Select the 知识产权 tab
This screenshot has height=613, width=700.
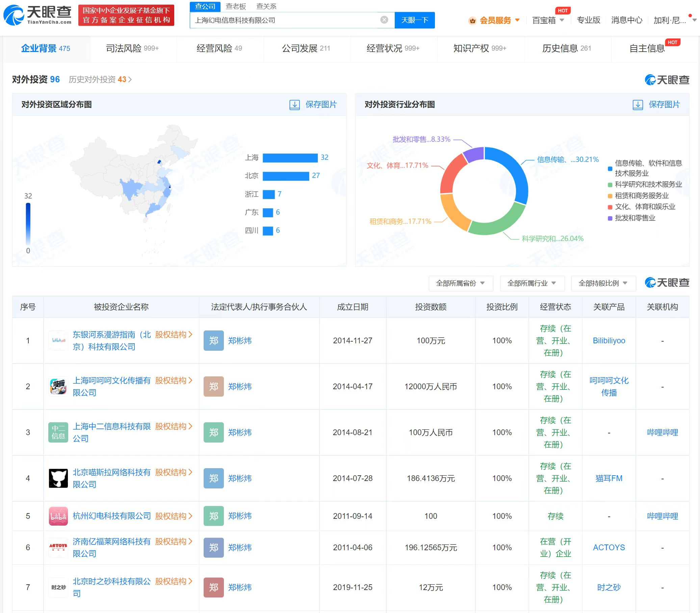click(480, 48)
